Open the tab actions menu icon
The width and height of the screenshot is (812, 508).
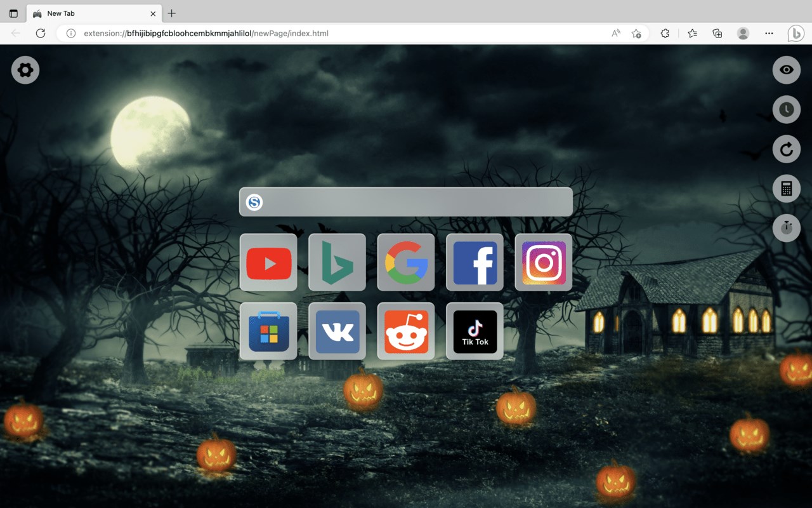pos(13,13)
